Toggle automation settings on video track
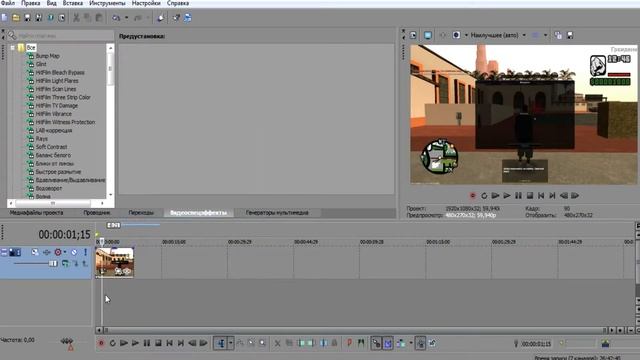This screenshot has width=640, height=360. point(58,252)
